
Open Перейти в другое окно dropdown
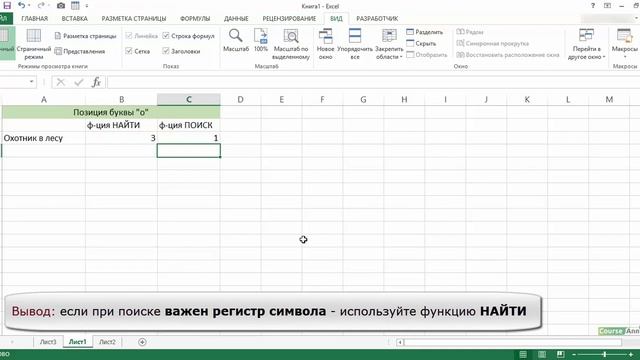pos(586,44)
